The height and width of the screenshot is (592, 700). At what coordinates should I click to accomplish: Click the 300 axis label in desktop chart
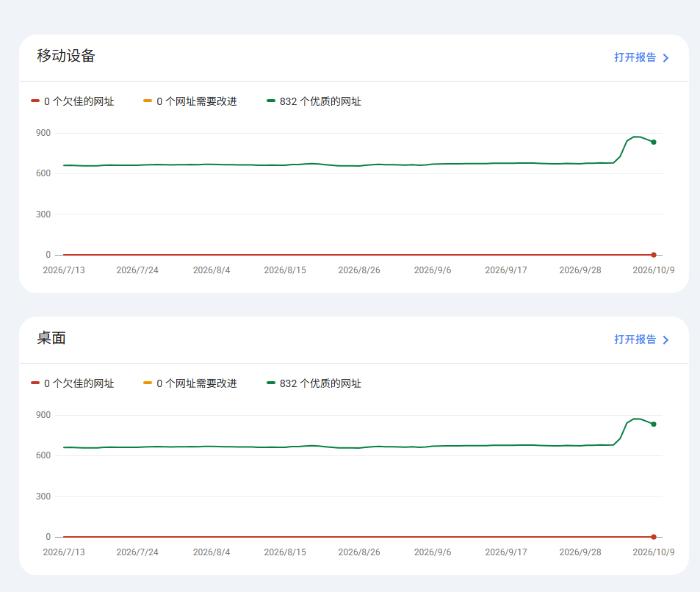click(x=43, y=497)
